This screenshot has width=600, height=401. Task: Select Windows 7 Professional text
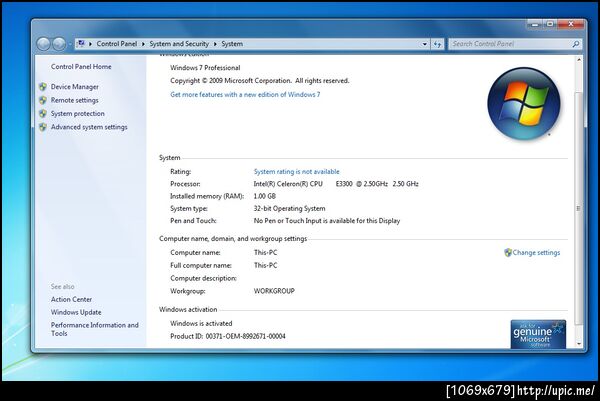tap(205, 68)
